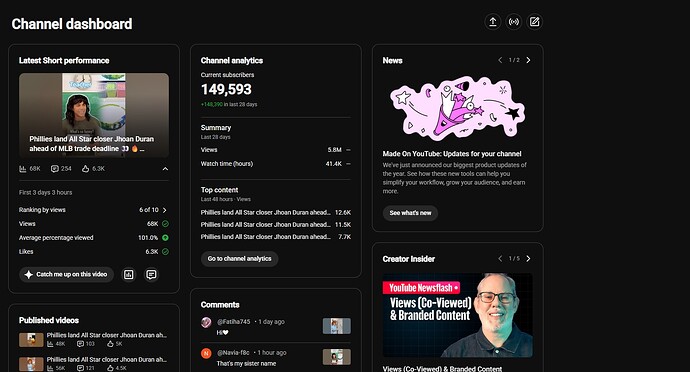Advance to next Creator Insider item
This screenshot has width=690, height=372.
[529, 258]
